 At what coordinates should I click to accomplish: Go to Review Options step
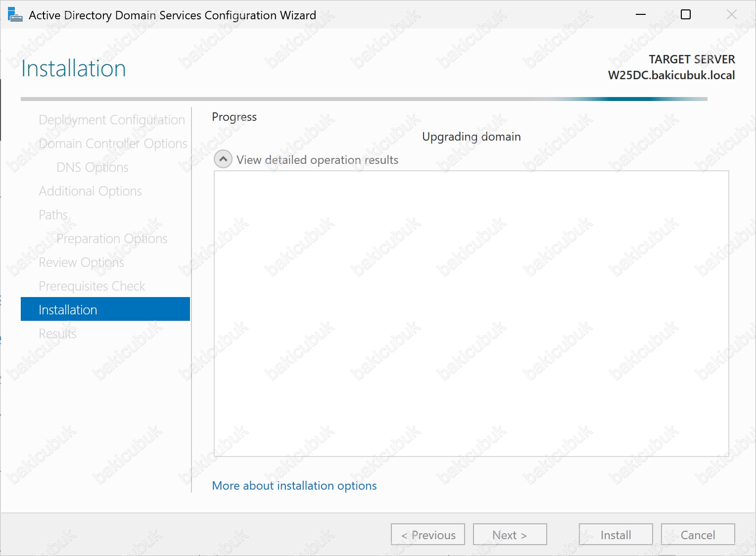[82, 262]
